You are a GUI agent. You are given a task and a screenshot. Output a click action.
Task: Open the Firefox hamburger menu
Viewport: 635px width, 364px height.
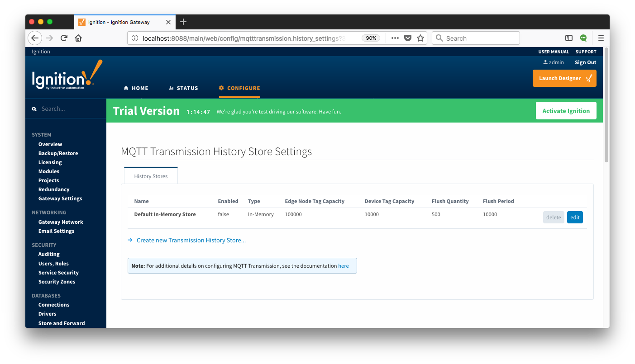pyautogui.click(x=601, y=38)
